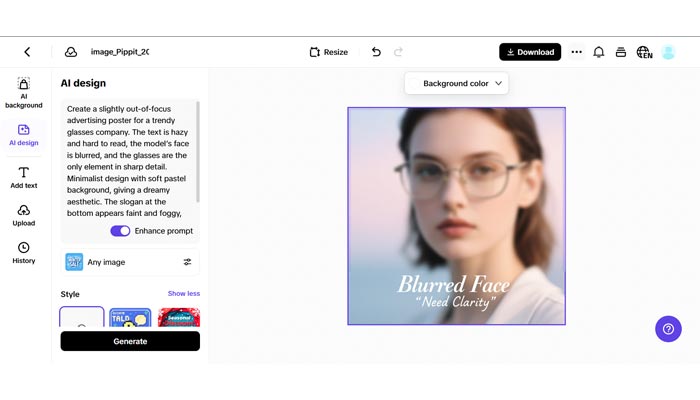Image resolution: width=700 pixels, height=400 pixels.
Task: Click the Resize button
Action: point(329,52)
